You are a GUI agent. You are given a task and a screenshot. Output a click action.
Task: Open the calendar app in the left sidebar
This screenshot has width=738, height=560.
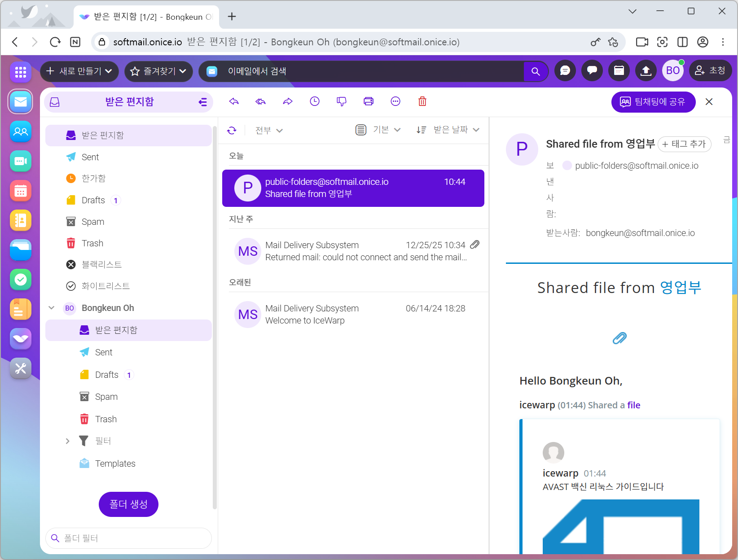pyautogui.click(x=21, y=191)
